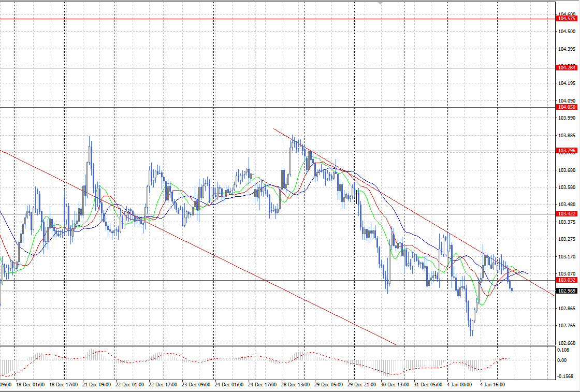Click the 18 Dec 01:00 time label
The width and height of the screenshot is (580, 392).
pos(31,385)
